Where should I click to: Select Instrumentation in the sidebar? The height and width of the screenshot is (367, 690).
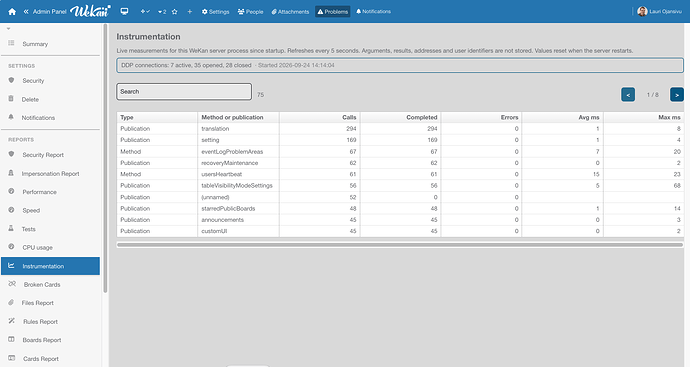(x=50, y=266)
